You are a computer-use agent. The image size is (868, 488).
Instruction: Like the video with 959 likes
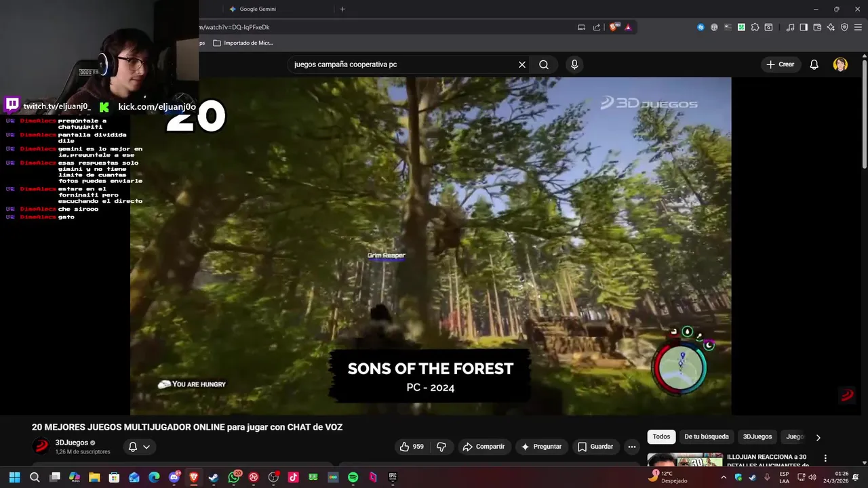412,447
